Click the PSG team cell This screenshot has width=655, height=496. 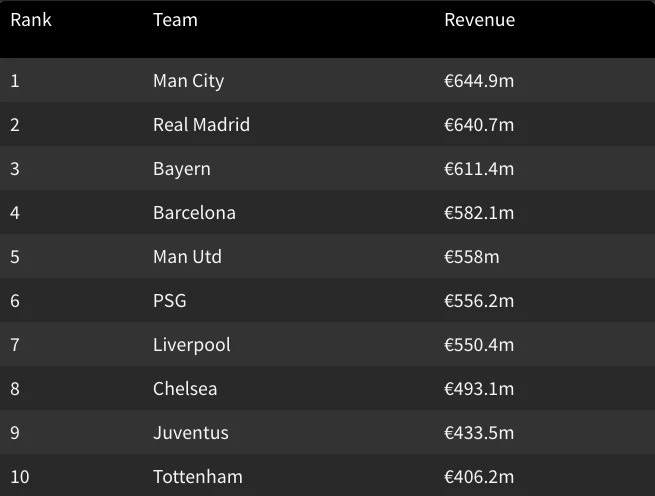pyautogui.click(x=170, y=300)
